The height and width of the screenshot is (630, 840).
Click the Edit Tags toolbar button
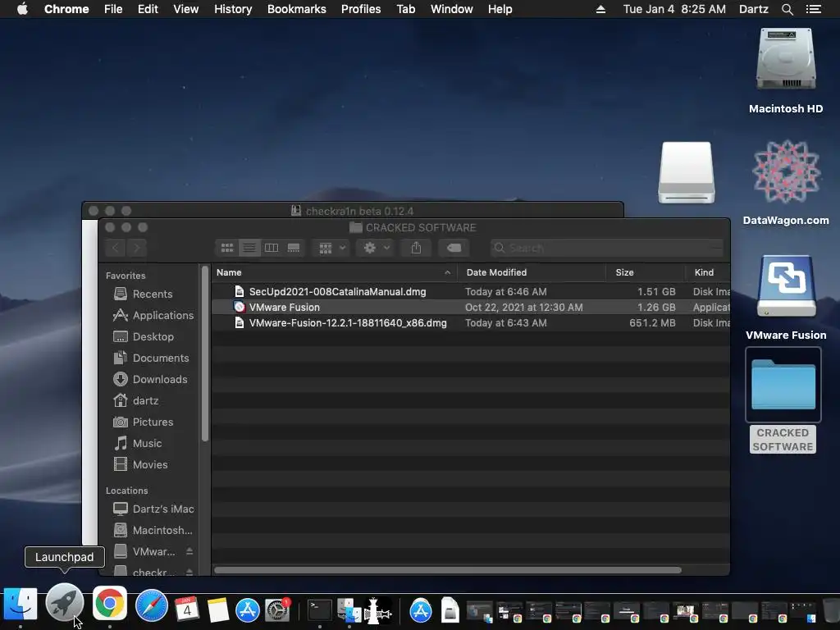(x=454, y=248)
